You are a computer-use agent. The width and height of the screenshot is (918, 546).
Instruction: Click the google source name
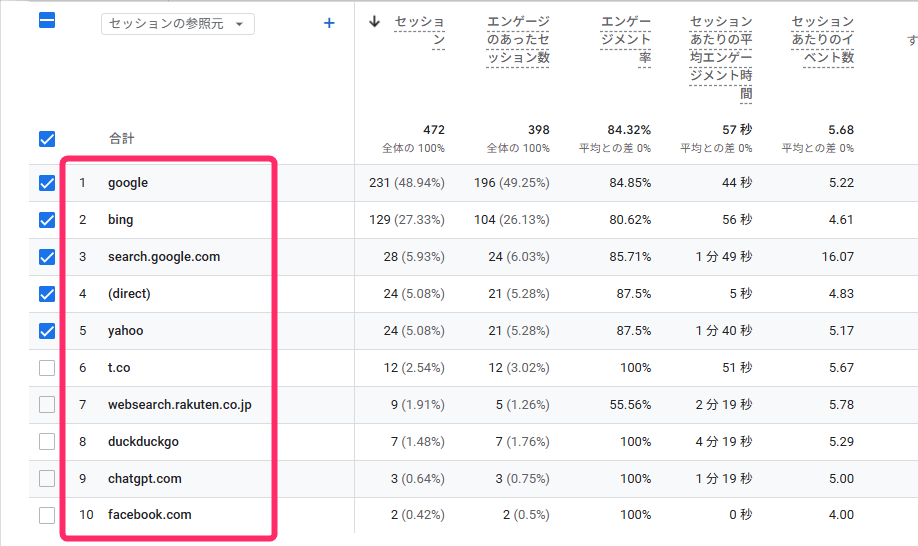click(128, 183)
